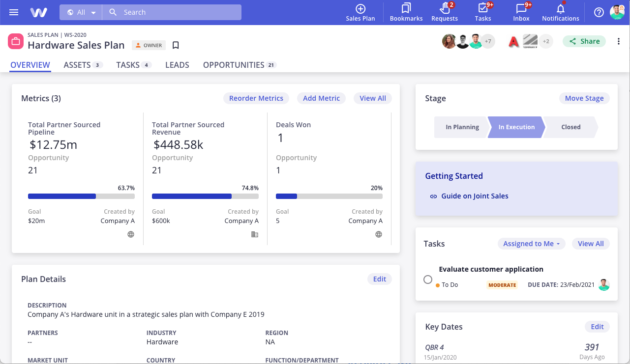Click the Evaluate customer application task title
Screen dimensions: 630x364
[491, 269]
